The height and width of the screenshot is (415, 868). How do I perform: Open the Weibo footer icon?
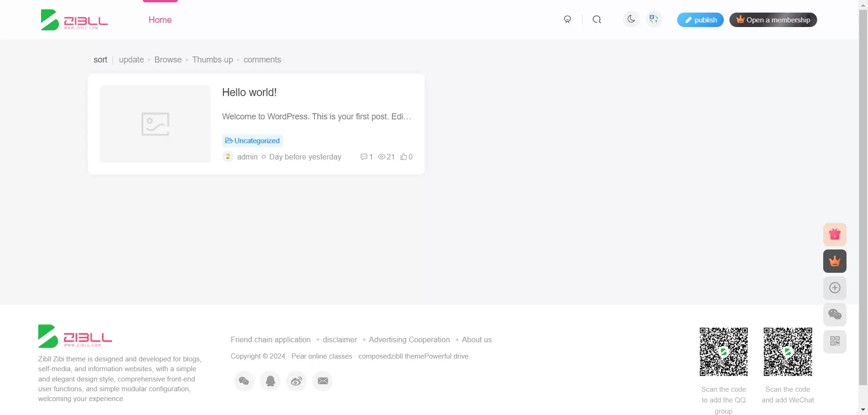click(296, 381)
